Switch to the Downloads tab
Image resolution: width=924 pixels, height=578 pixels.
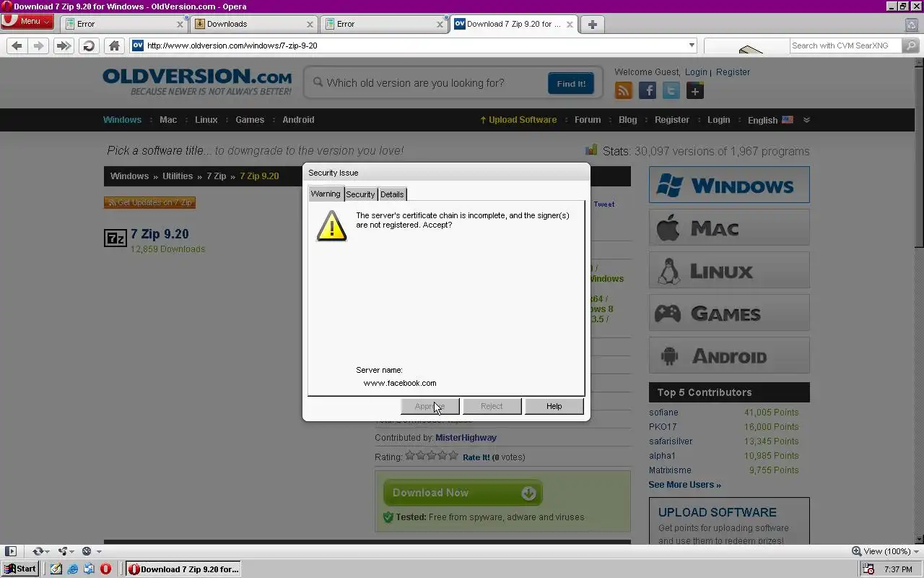(254, 24)
